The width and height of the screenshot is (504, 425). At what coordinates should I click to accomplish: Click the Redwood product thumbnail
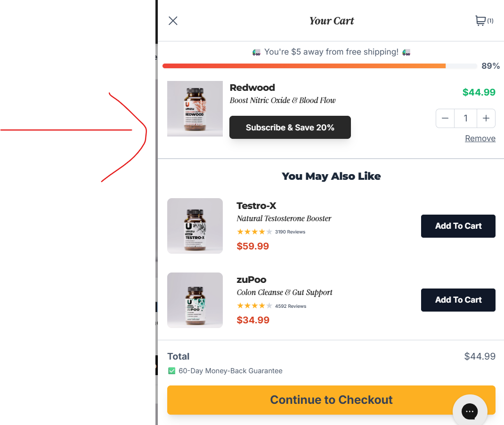click(195, 109)
